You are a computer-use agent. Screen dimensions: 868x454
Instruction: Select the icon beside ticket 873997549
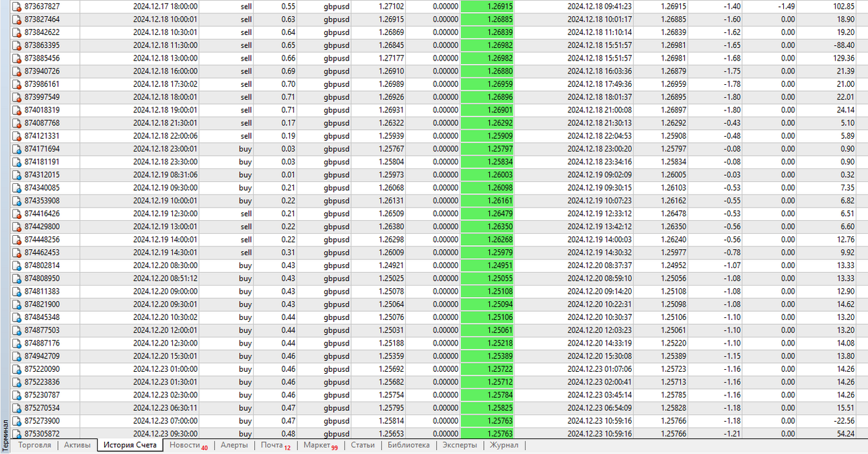coord(17,97)
